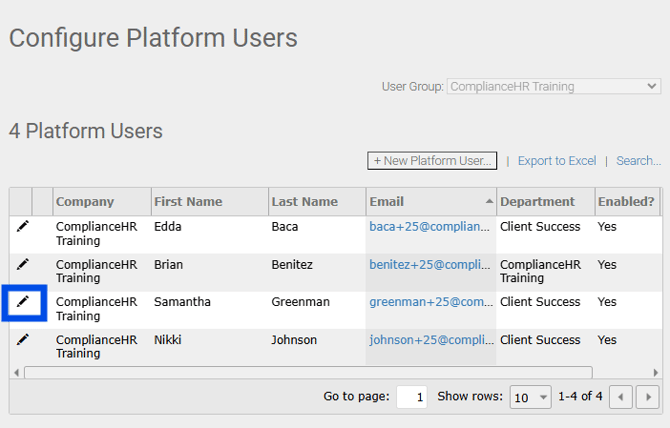
Task: Edit Edda Baca's user record pencil icon
Action: coord(22,227)
